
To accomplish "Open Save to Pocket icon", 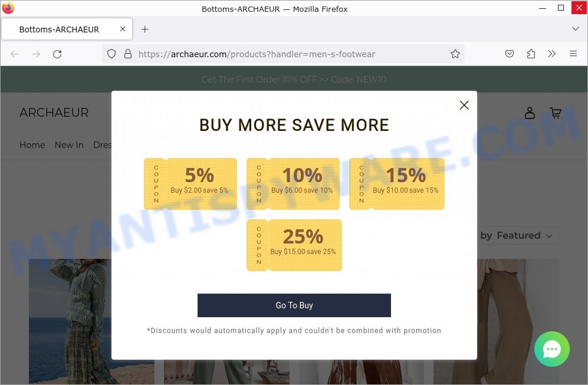I will point(509,54).
